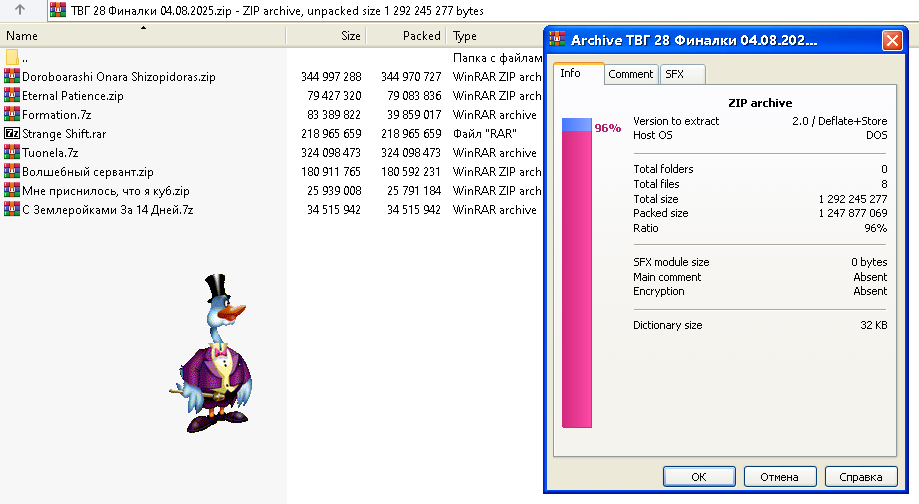Screen dimensions: 919x504
Task: Open the SFX tab
Action: pos(682,74)
